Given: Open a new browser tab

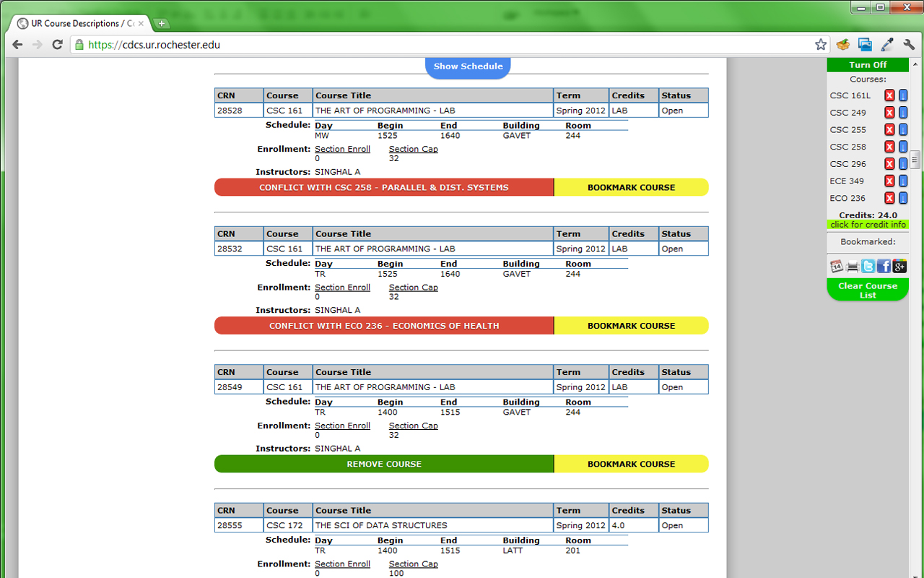Looking at the screenshot, I should (160, 22).
